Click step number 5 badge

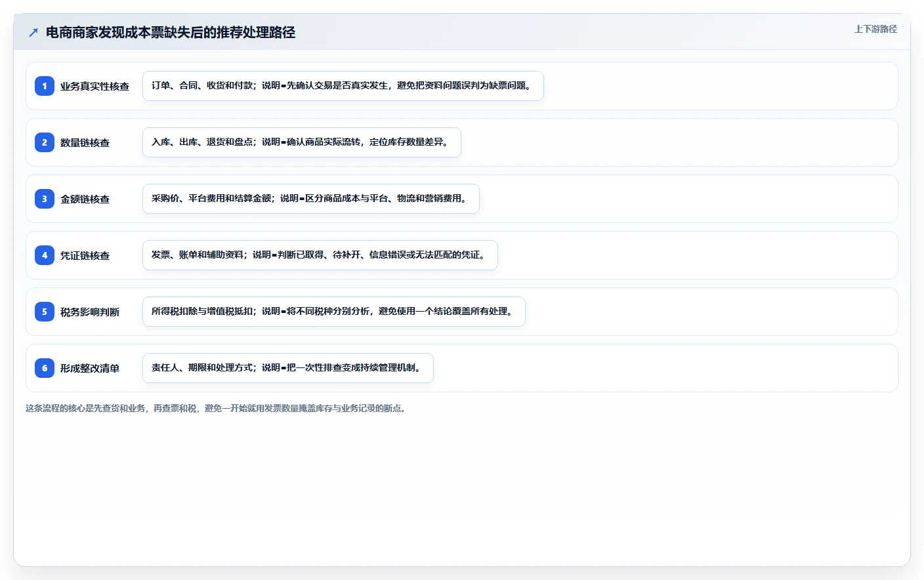[45, 312]
